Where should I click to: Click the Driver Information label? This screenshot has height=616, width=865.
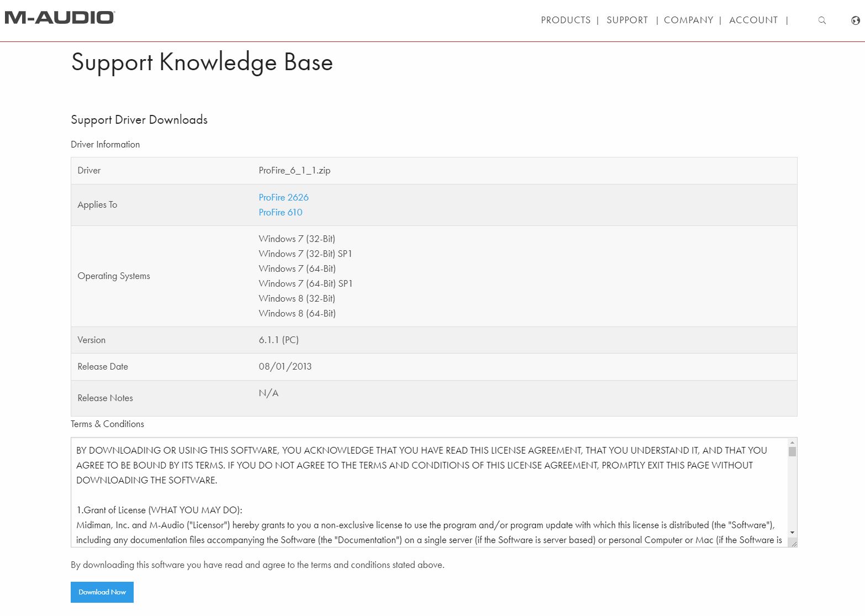106,144
